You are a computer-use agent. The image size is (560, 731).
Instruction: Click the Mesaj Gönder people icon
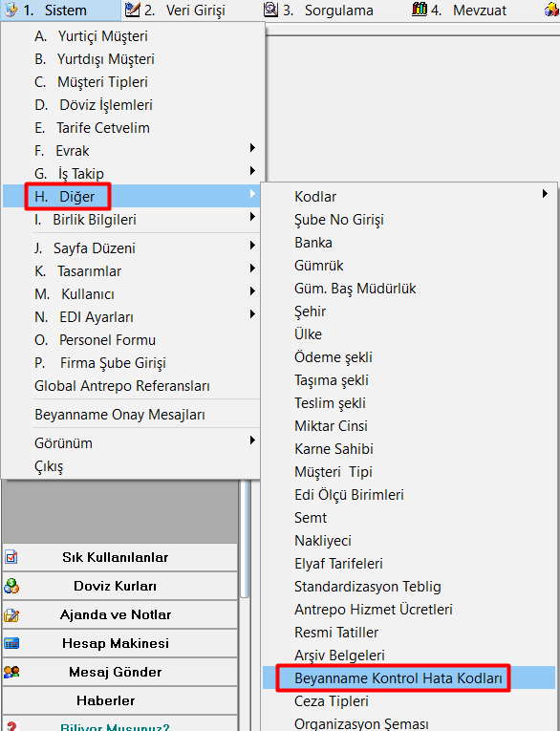click(x=11, y=672)
